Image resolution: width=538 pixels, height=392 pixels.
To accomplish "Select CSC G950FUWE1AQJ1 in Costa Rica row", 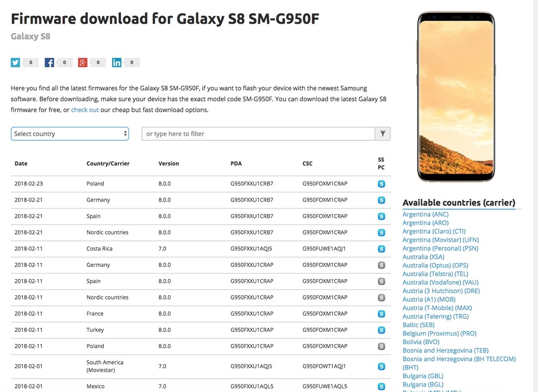I will [x=324, y=248].
